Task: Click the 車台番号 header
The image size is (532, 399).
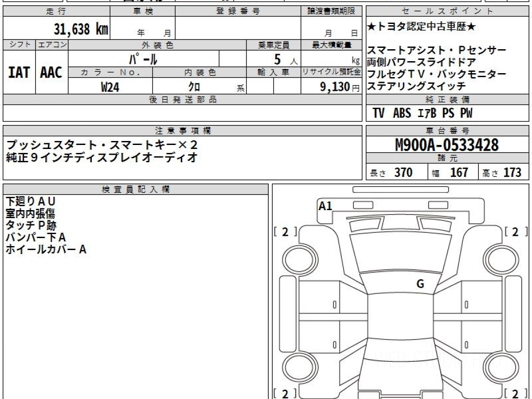Action: tap(447, 131)
